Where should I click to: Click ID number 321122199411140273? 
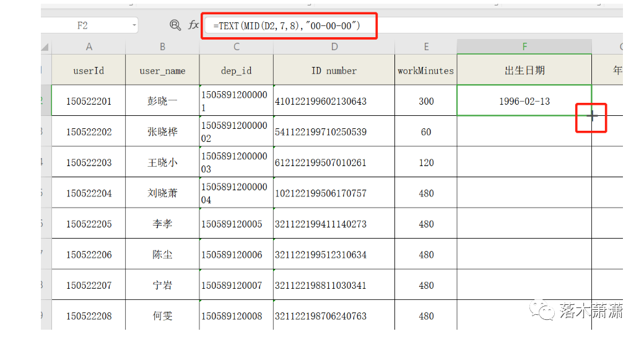334,224
